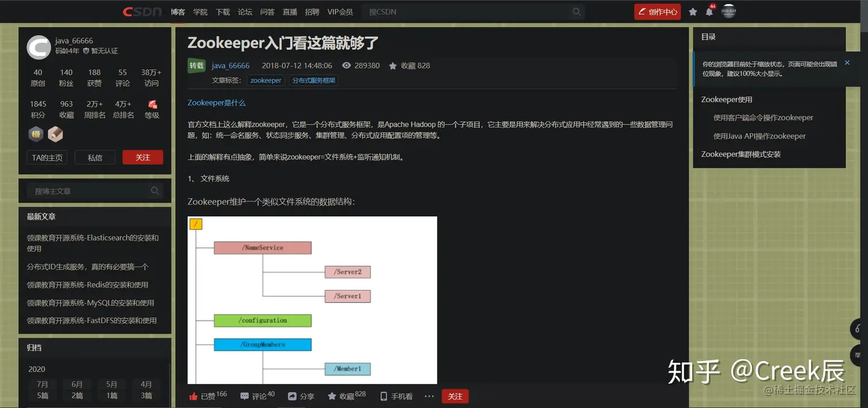This screenshot has height=408, width=868.
Task: Click the views eye icon
Action: 346,65
